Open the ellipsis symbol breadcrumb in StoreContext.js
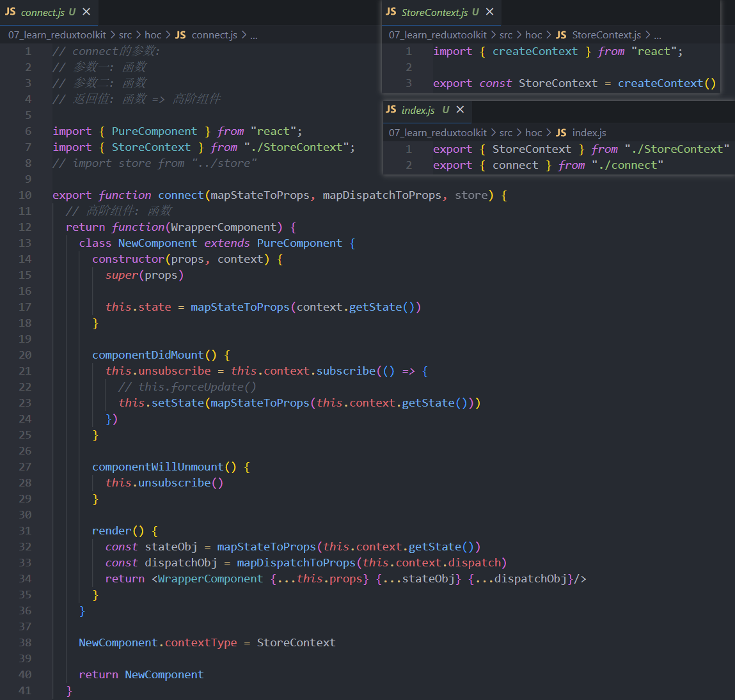Image resolution: width=735 pixels, height=700 pixels. [x=658, y=35]
